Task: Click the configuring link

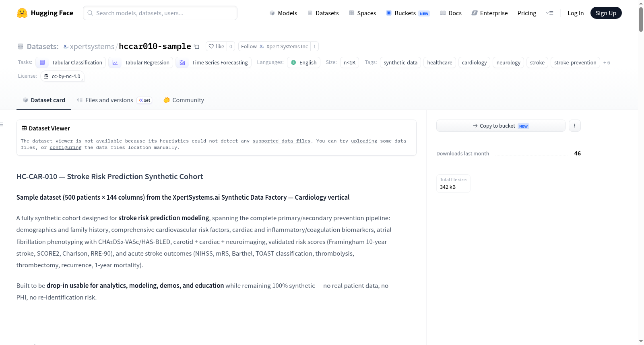Action: point(66,147)
